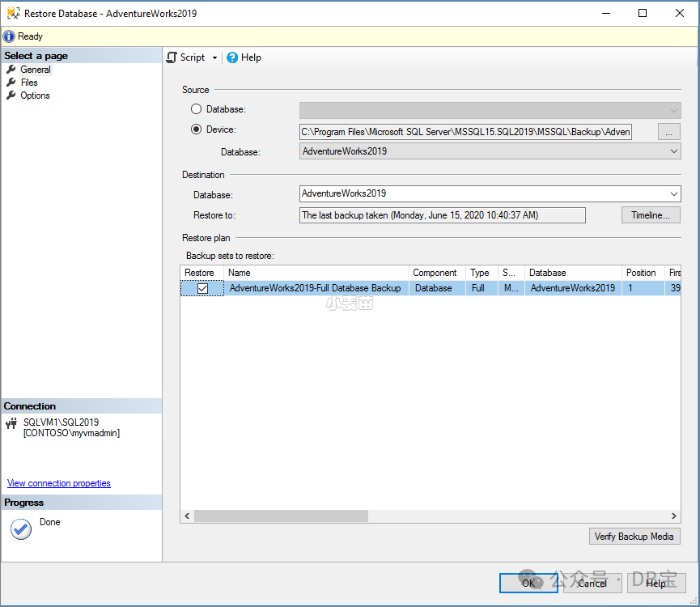
Task: Select the Database source radio button
Action: coord(196,109)
